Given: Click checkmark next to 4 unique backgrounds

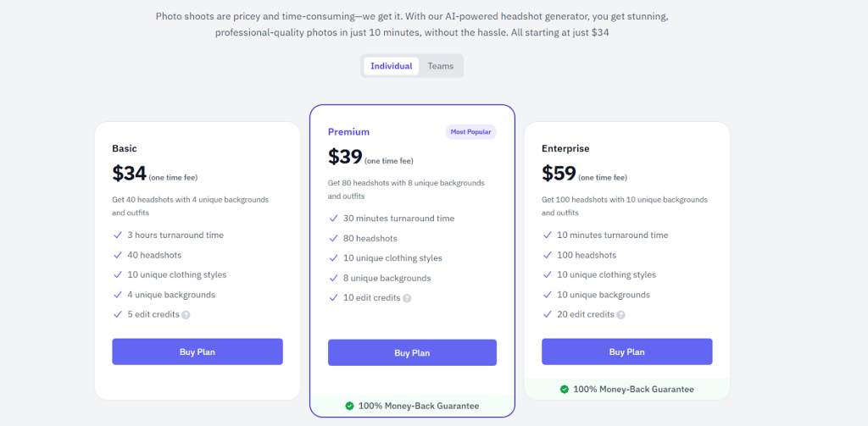Looking at the screenshot, I should point(117,295).
